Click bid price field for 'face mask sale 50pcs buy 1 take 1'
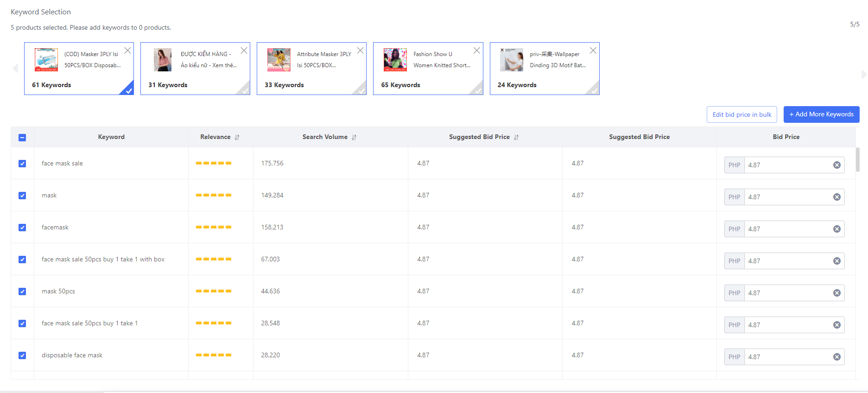The image size is (868, 393). [x=787, y=325]
